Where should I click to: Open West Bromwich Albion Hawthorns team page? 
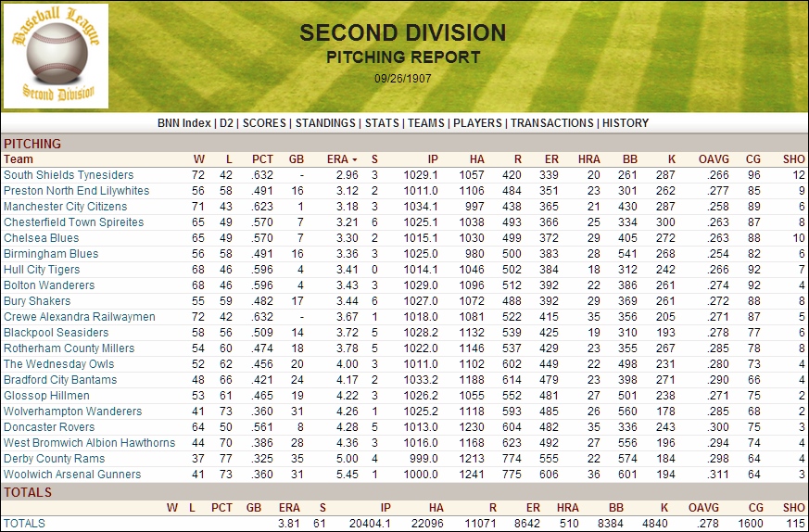pyautogui.click(x=89, y=443)
